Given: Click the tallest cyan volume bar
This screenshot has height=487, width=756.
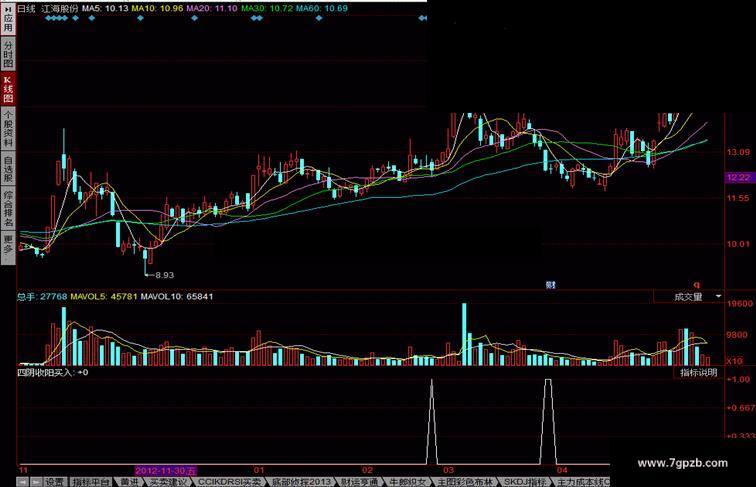Looking at the screenshot, I should [x=464, y=334].
